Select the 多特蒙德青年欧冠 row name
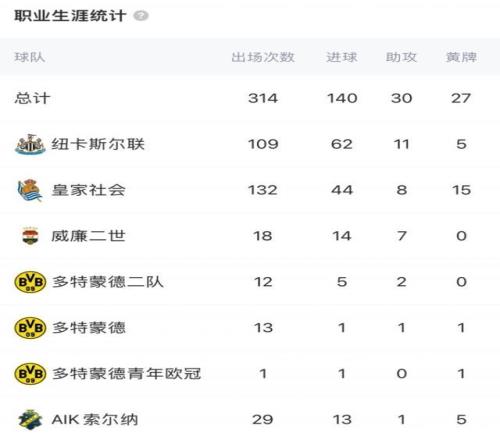Viewport: 500px width, 440px height. pyautogui.click(x=127, y=374)
